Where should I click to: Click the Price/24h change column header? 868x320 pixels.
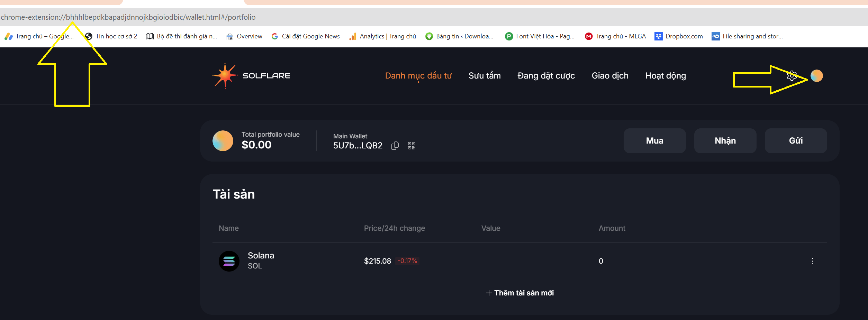click(395, 228)
